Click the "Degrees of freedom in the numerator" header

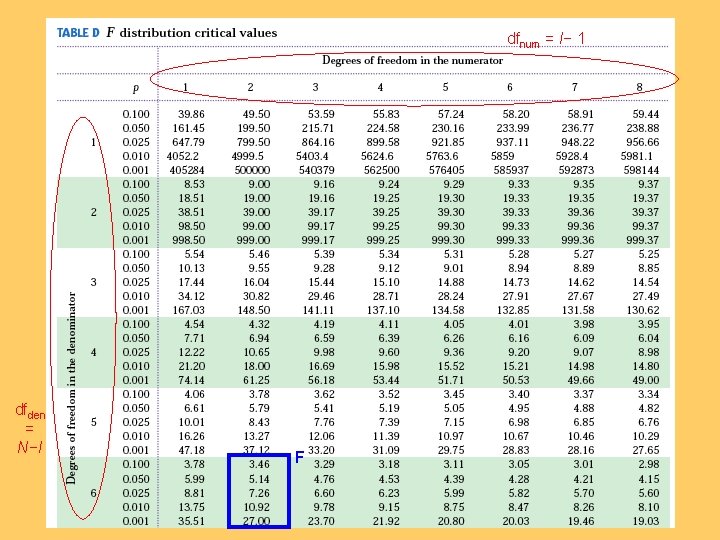[412, 61]
